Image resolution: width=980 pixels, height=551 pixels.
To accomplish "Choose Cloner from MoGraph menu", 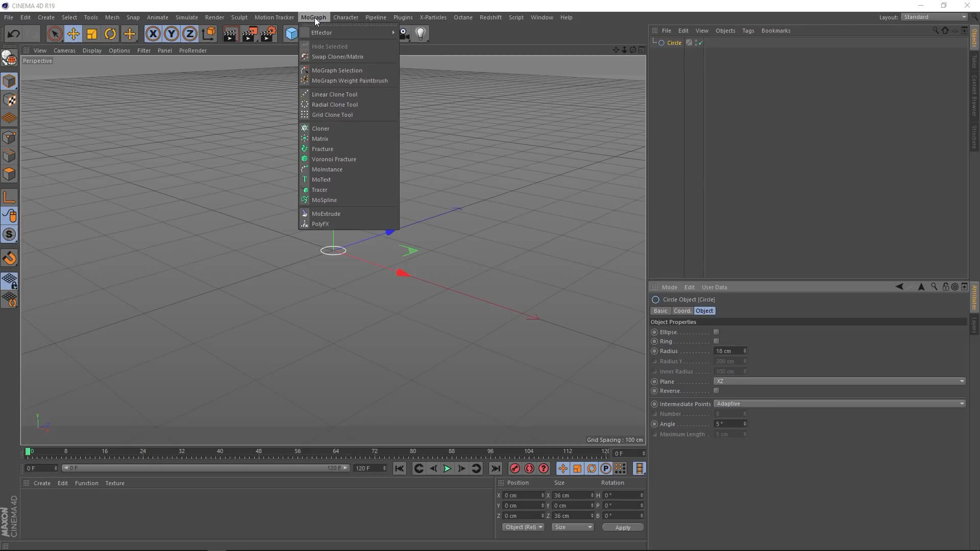I will (x=321, y=129).
